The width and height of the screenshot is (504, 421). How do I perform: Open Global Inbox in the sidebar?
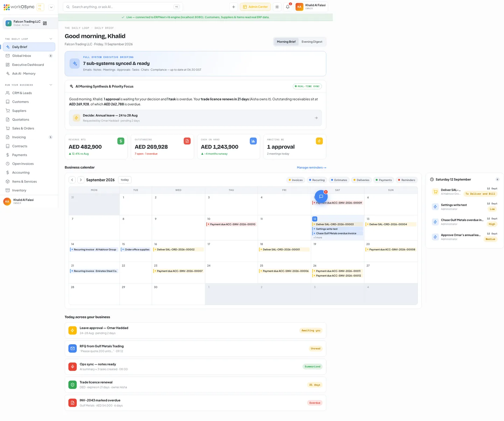coord(29,56)
